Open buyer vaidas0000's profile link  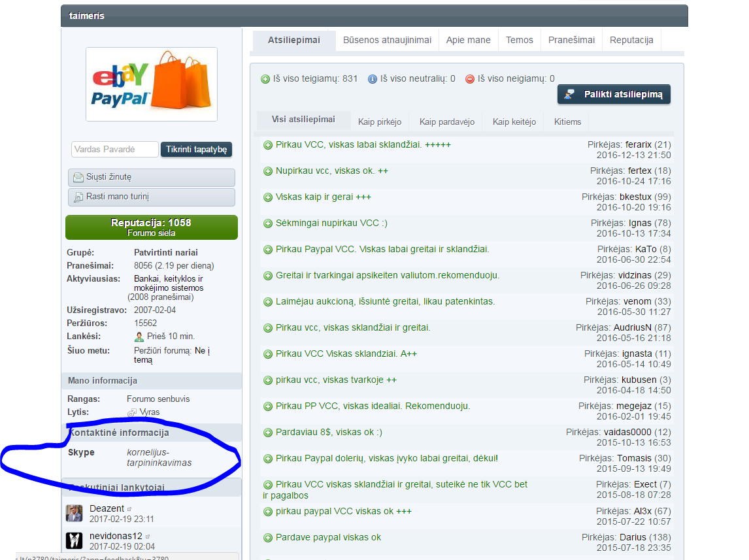[x=627, y=433]
